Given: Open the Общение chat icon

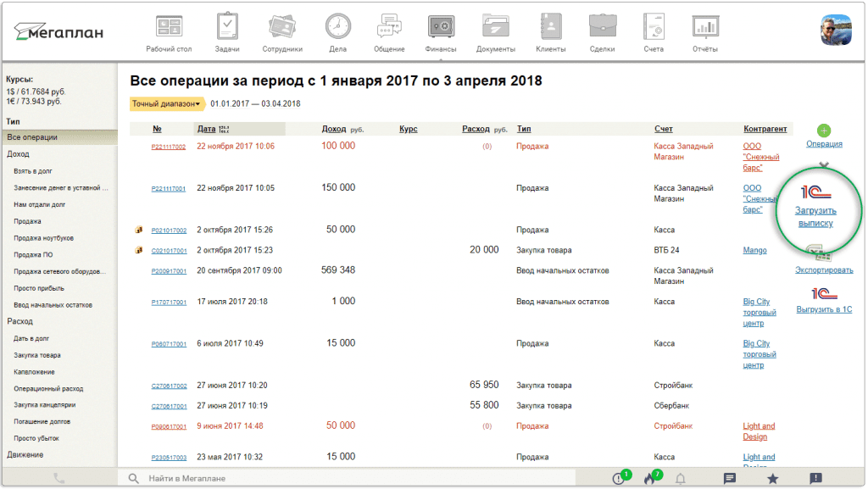Looking at the screenshot, I should tap(388, 26).
